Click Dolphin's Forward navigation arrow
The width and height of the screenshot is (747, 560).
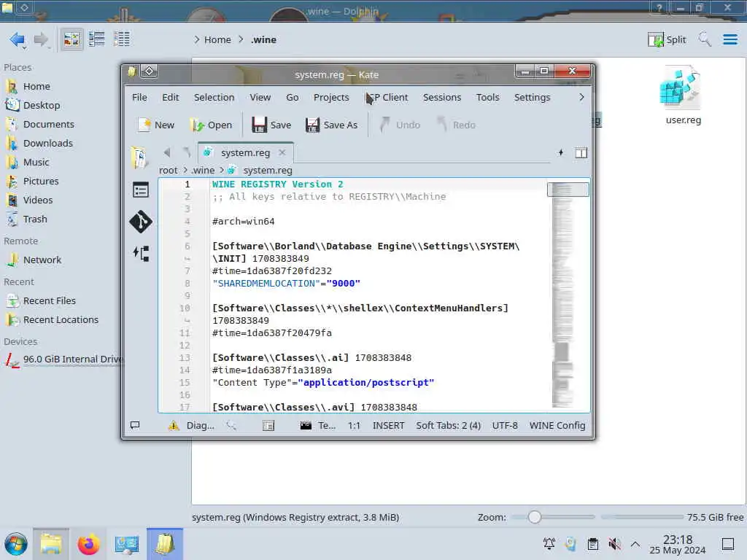42,39
